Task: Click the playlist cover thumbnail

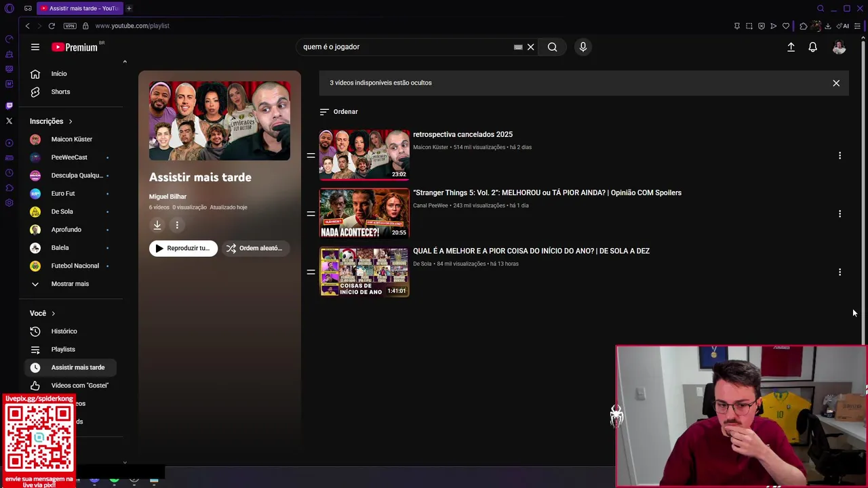Action: pos(220,121)
